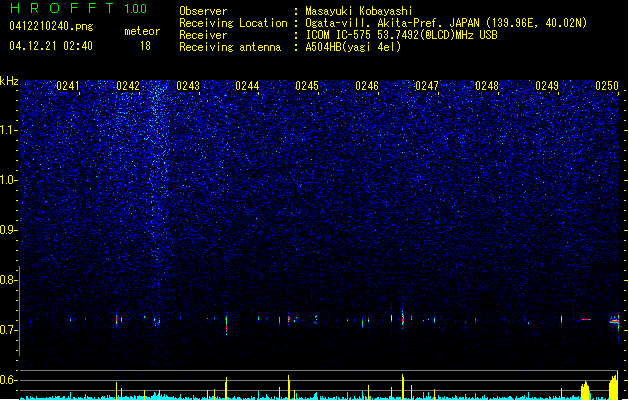The width and height of the screenshot is (629, 400).
Task: Click the red vertical echo after 0243
Action: point(226,325)
